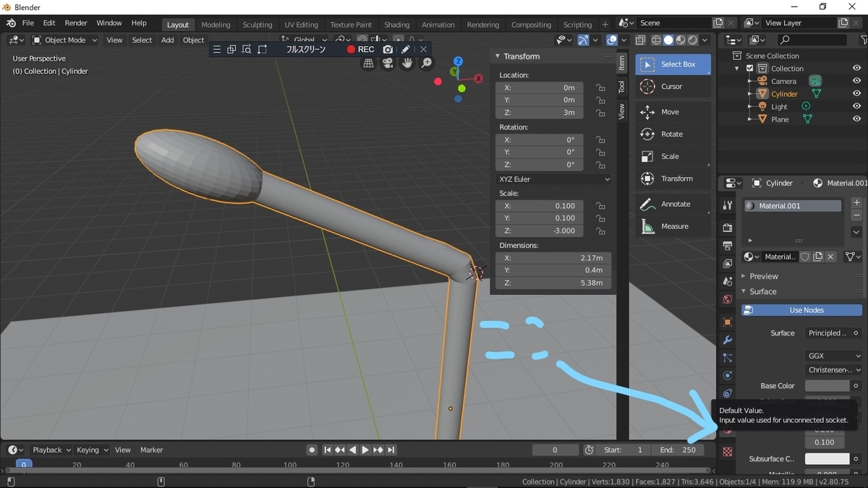This screenshot has width=868, height=488.
Task: Switch to Solid viewport shading
Action: pos(668,40)
